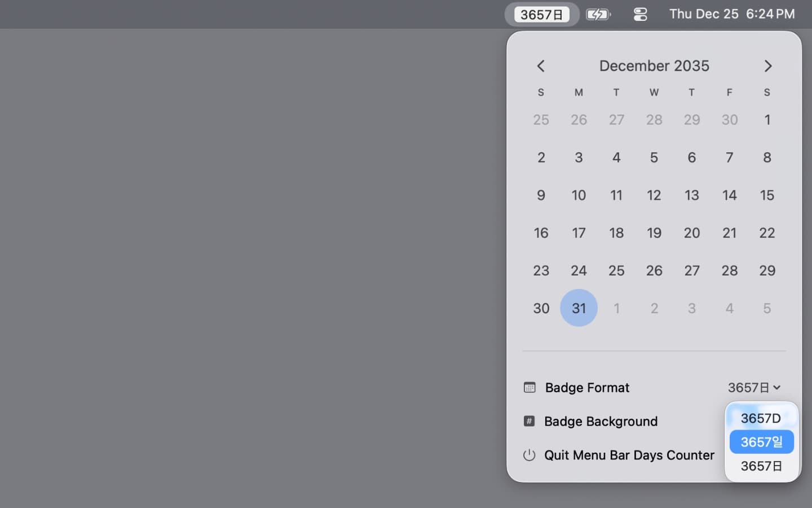Click the 3657日 badge in the menu bar
The height and width of the screenshot is (508, 812).
pyautogui.click(x=541, y=14)
